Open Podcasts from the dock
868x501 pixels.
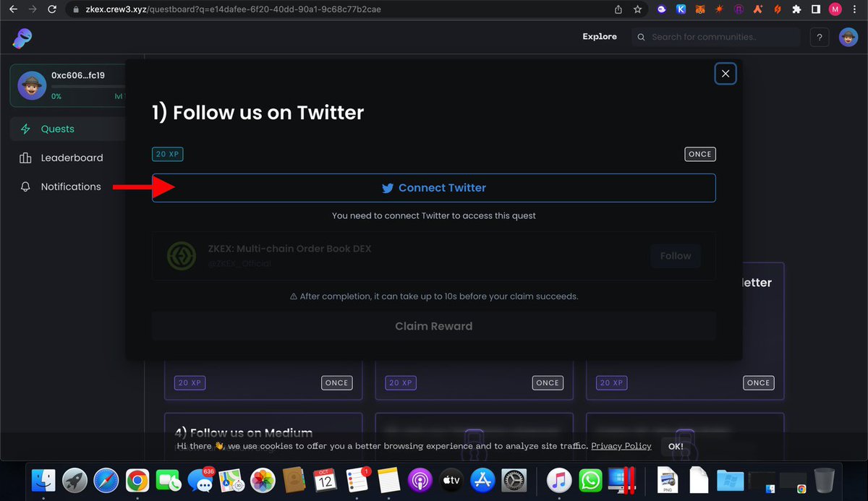click(x=420, y=480)
